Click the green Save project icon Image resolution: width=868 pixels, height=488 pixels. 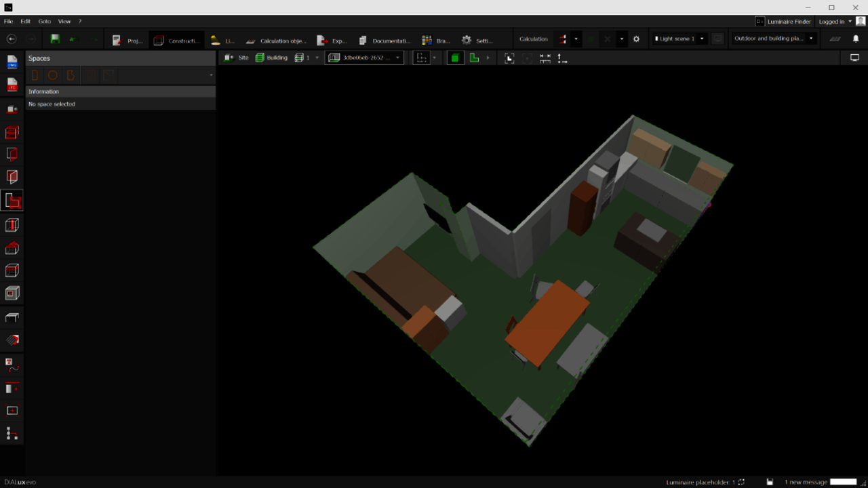click(x=55, y=39)
